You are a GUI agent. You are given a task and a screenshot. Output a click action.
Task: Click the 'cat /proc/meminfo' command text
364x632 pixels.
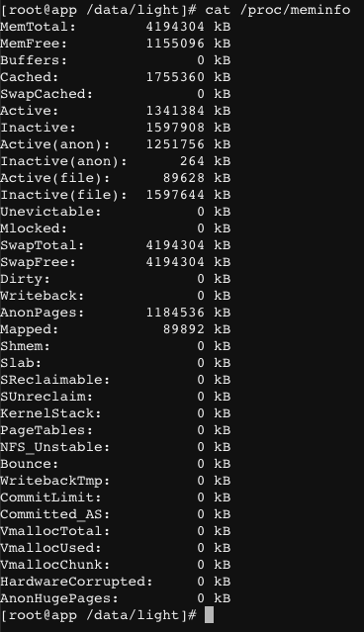tap(278, 10)
